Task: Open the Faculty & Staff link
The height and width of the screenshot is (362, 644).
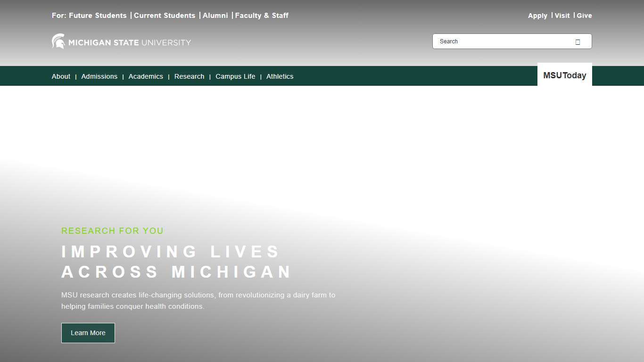Action: (261, 15)
